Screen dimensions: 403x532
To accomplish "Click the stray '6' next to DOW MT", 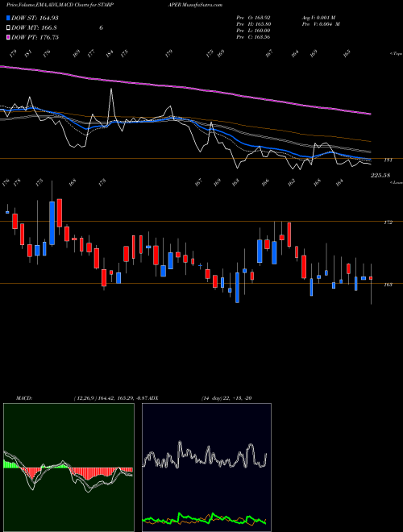I will [101, 28].
